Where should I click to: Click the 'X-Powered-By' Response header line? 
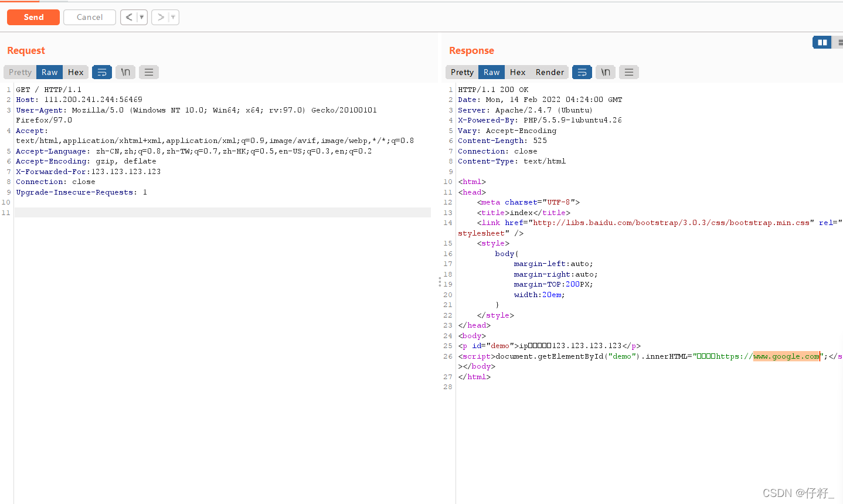pos(540,120)
